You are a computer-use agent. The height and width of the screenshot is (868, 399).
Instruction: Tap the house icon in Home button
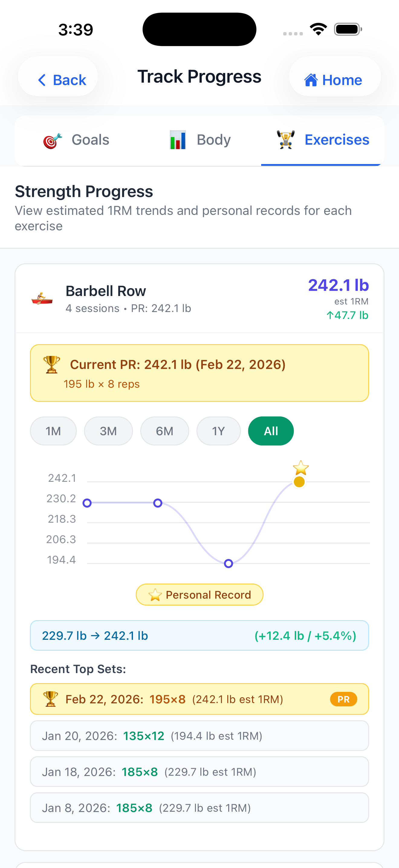(x=311, y=80)
